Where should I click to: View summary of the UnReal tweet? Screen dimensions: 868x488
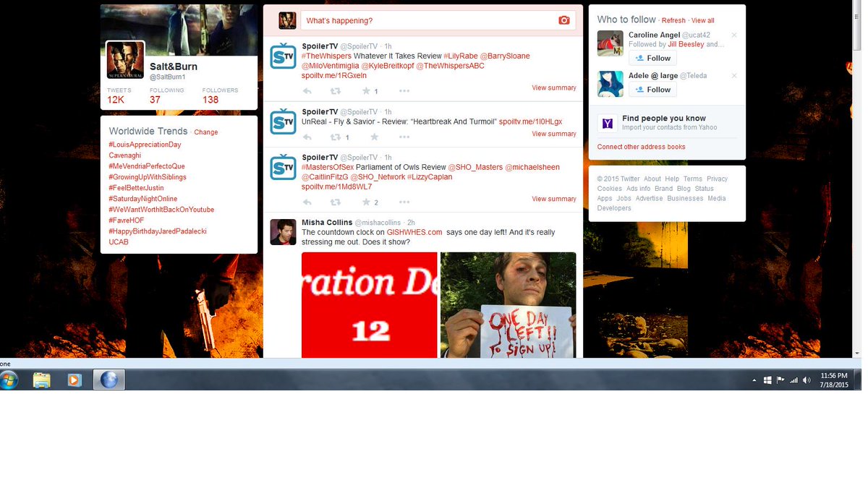[x=554, y=134]
